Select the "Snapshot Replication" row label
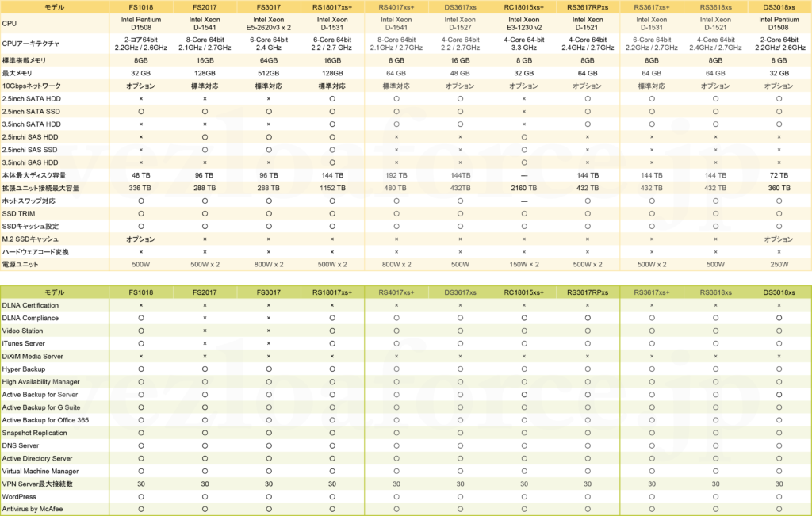 pos(34,433)
